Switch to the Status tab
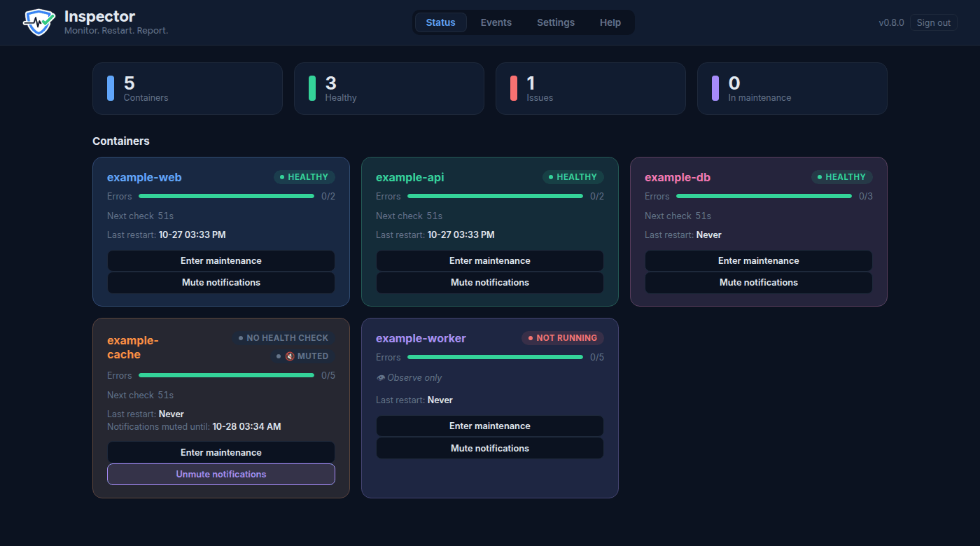This screenshot has height=546, width=980. point(441,22)
